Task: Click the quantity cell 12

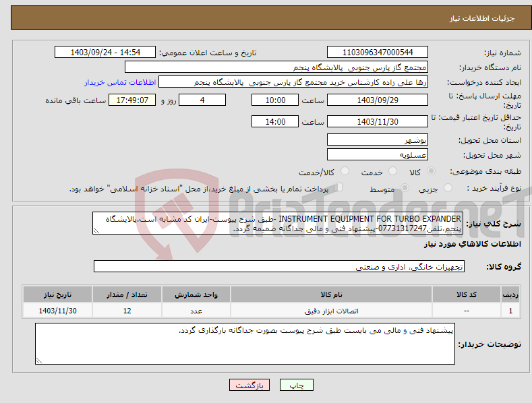Action: [x=127, y=311]
